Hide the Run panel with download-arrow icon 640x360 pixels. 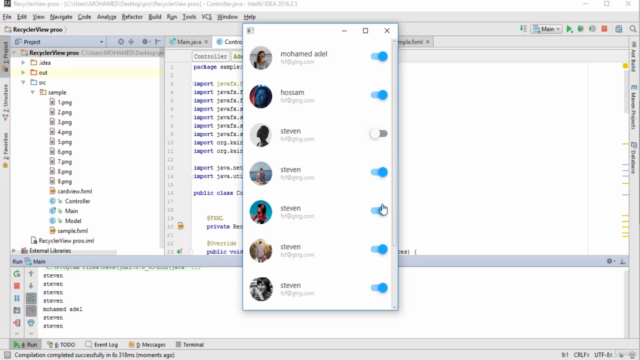[622, 261]
